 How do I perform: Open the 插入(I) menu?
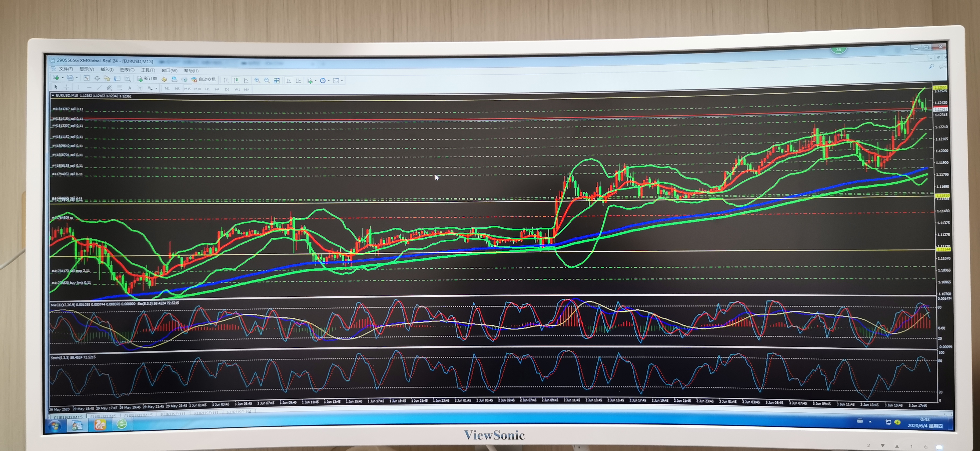coord(107,70)
